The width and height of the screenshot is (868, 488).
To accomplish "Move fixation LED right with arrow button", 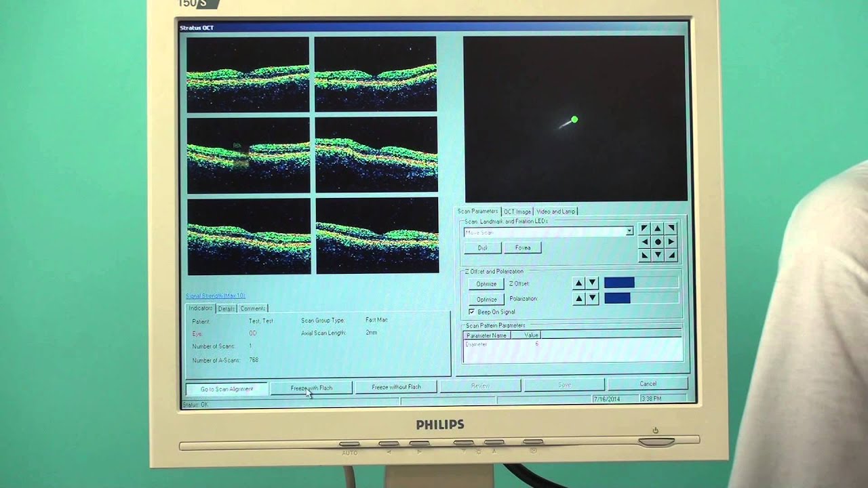I will [671, 241].
